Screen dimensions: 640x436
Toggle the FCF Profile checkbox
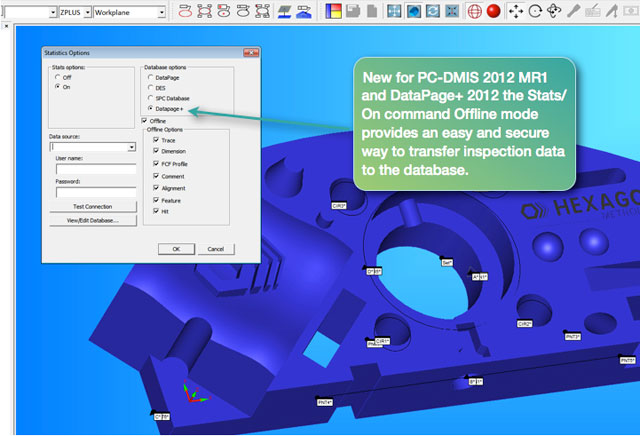150,162
